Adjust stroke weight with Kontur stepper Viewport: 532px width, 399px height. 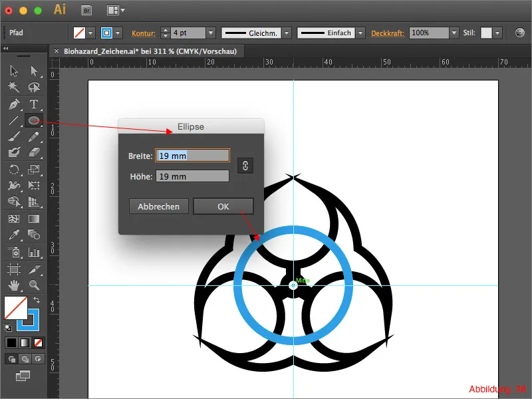point(165,33)
